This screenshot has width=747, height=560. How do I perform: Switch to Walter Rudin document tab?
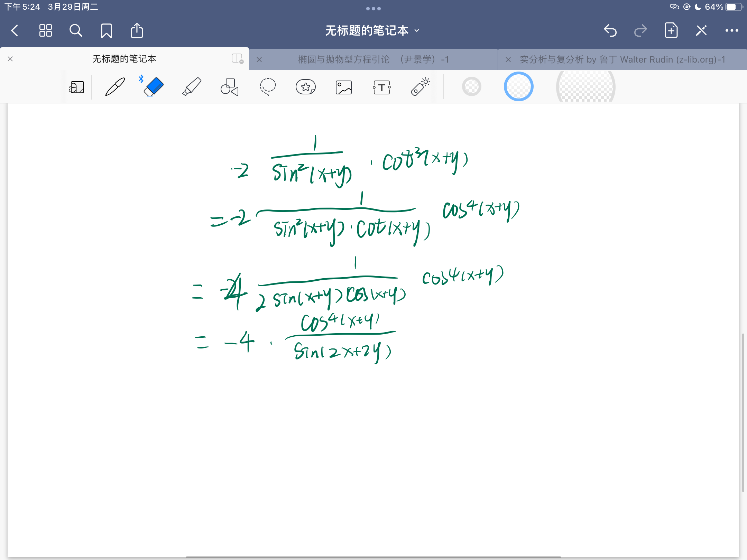[622, 59]
